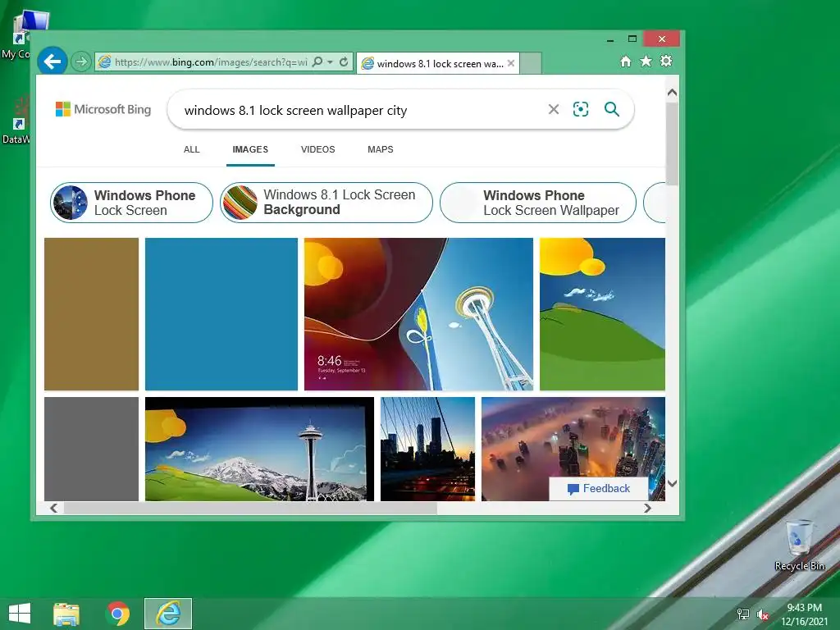Maximize the Internet Explorer window
The image size is (840, 630).
click(x=632, y=39)
